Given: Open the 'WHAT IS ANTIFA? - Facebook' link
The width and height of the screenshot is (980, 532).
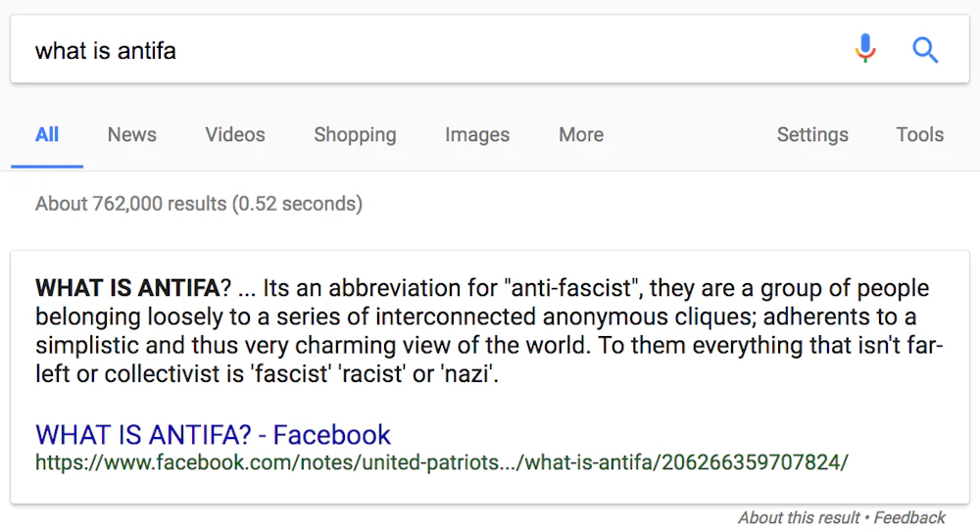Looking at the screenshot, I should pos(213,434).
